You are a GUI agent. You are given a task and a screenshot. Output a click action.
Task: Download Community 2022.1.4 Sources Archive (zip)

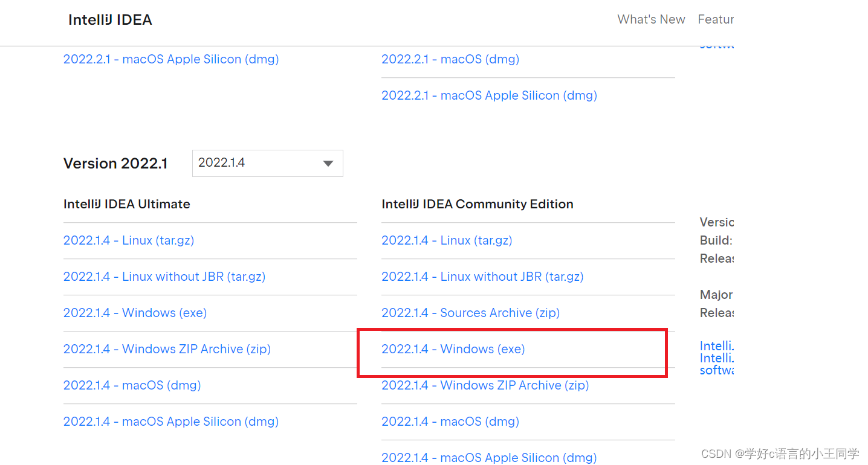click(471, 313)
